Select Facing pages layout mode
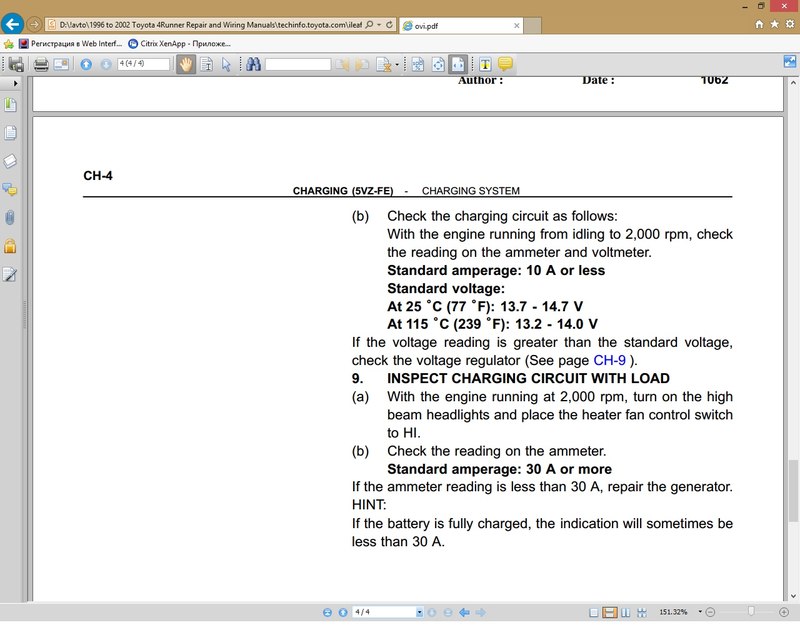Image resolution: width=800 pixels, height=640 pixels. [626, 612]
